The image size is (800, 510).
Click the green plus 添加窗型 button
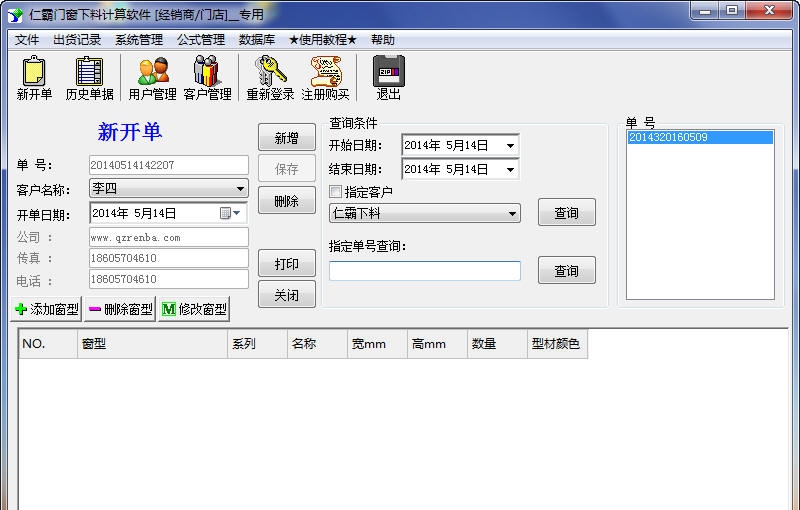pyautogui.click(x=46, y=309)
